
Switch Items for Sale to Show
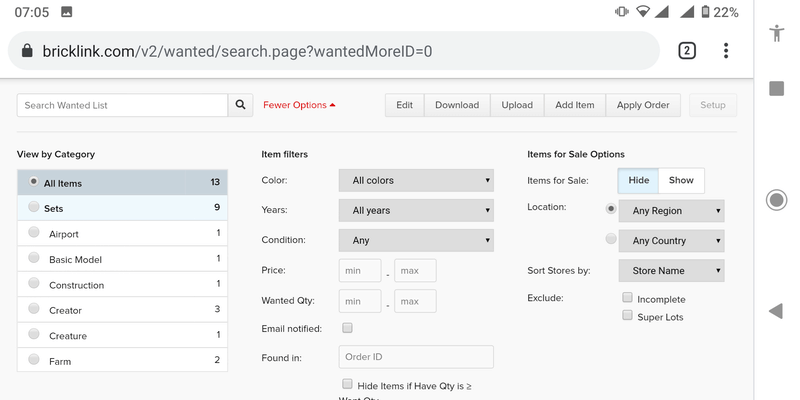coord(680,181)
